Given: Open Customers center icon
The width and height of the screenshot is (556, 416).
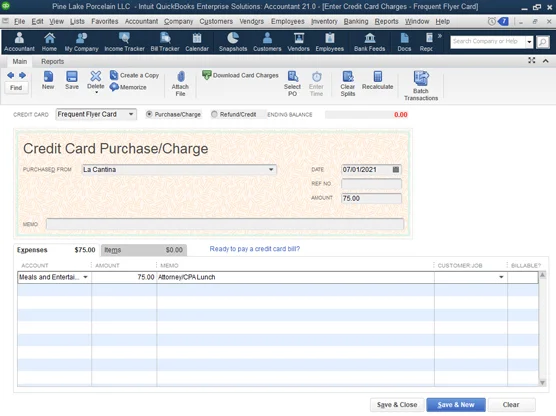Looking at the screenshot, I should pyautogui.click(x=267, y=42).
